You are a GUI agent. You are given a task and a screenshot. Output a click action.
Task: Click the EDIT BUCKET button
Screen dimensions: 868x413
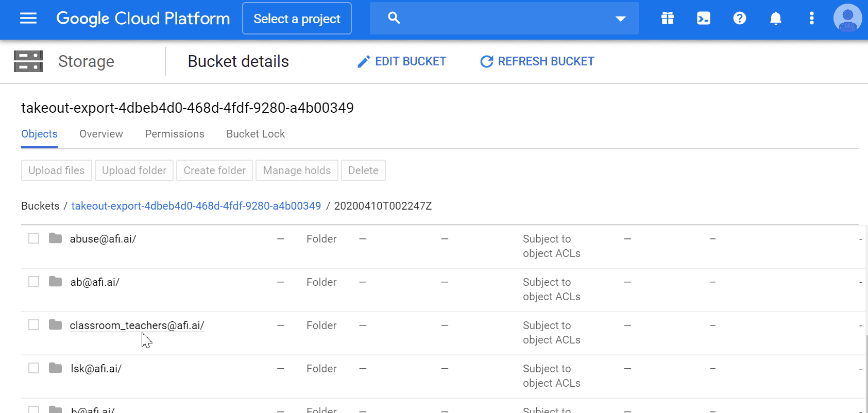point(402,61)
